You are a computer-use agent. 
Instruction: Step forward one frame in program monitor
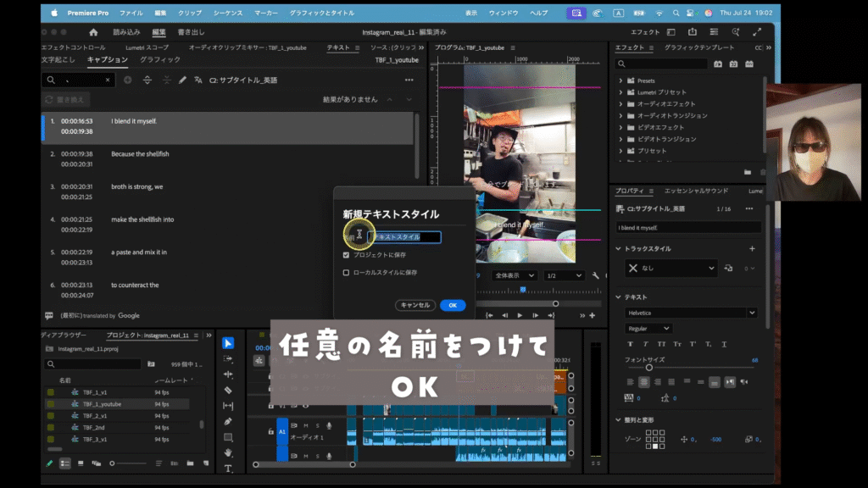[536, 315]
